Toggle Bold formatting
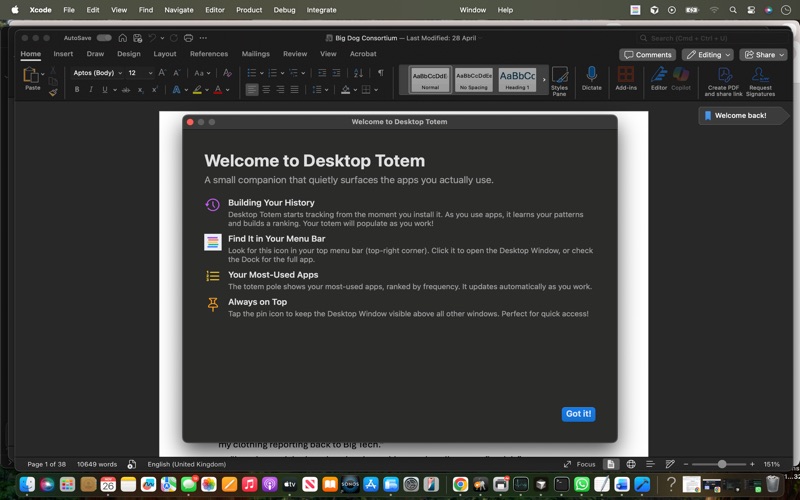Image resolution: width=800 pixels, height=500 pixels. click(x=77, y=90)
